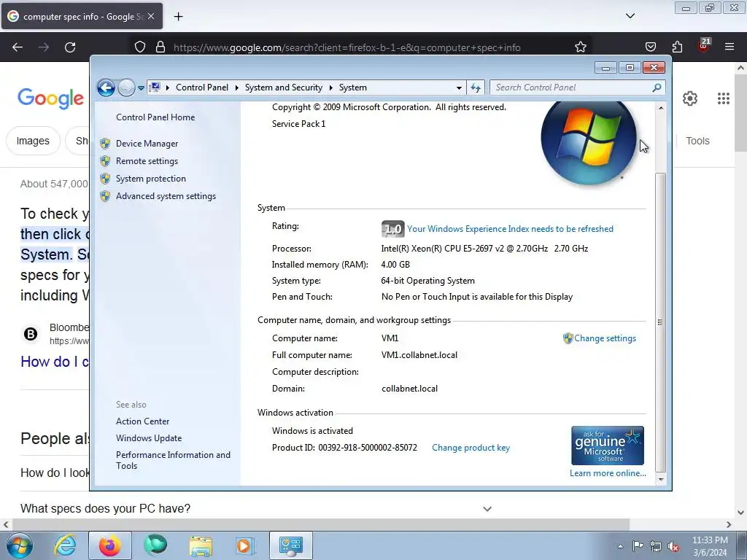Open Windows Explorer folder in taskbar

point(201,545)
